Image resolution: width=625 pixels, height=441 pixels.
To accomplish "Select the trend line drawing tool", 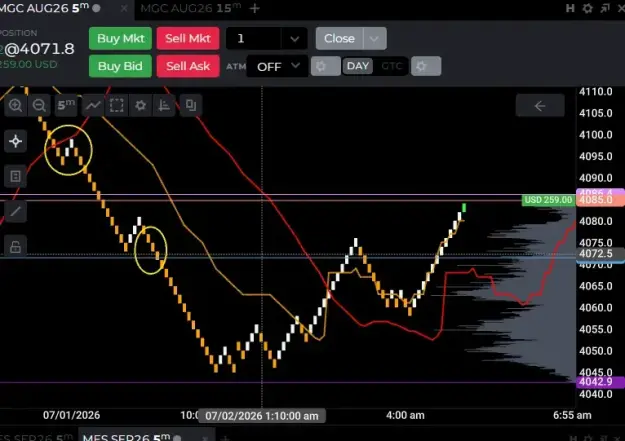I will pyautogui.click(x=16, y=211).
